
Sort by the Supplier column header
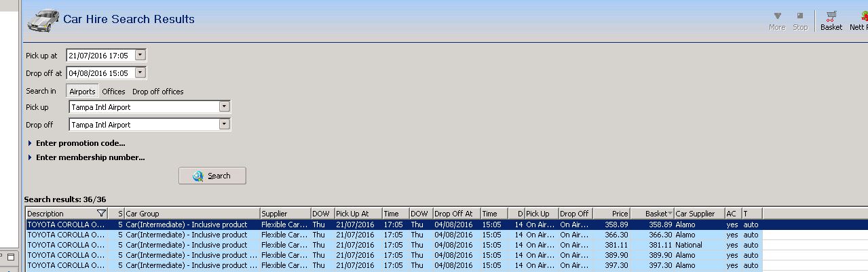tap(285, 214)
